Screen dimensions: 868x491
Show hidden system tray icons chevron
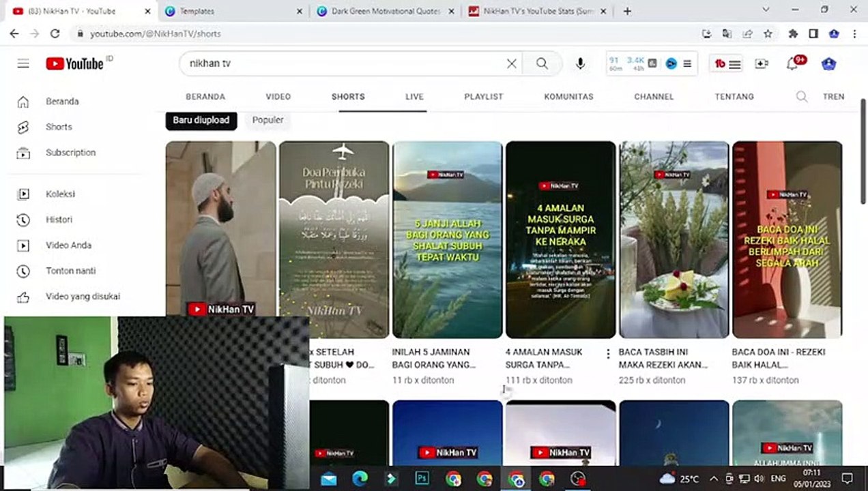tap(714, 478)
